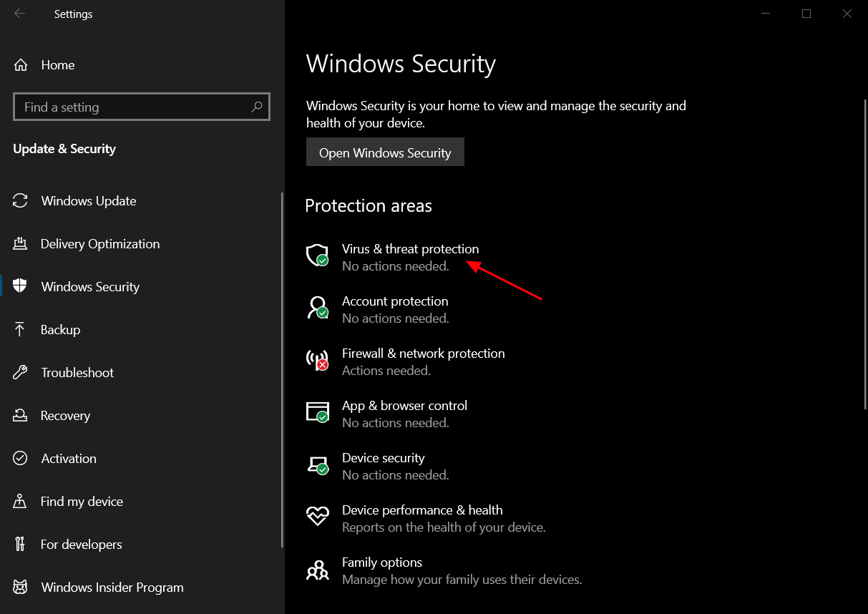Minimize the Settings window
868x614 pixels.
click(766, 14)
